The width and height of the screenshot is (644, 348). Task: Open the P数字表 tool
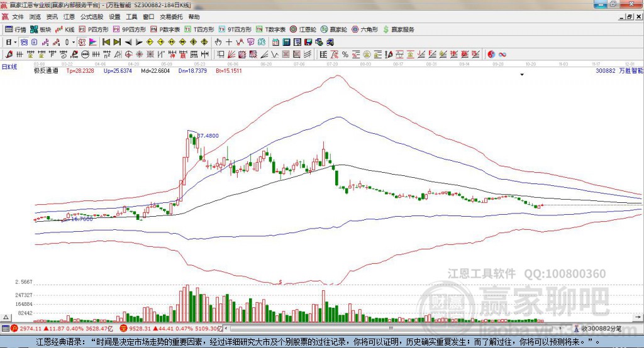tap(165, 29)
